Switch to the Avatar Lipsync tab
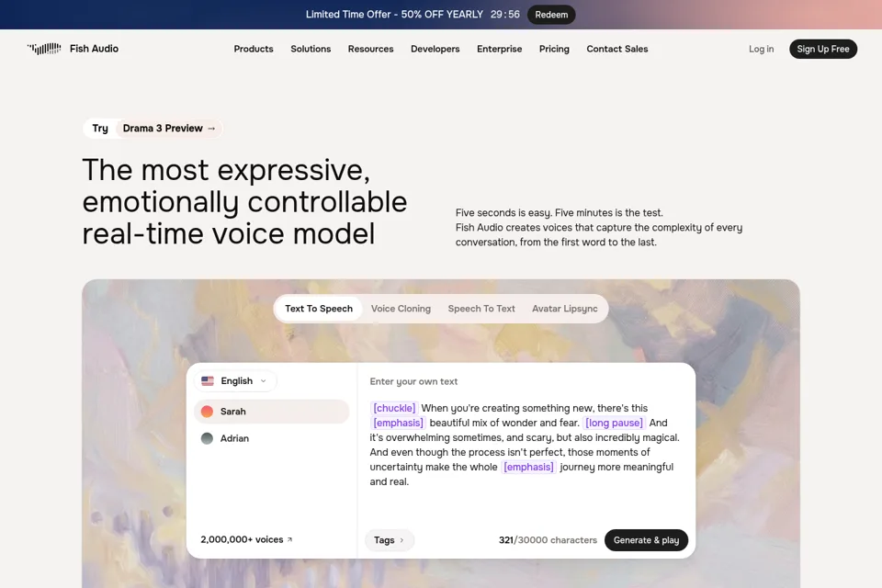Screen dimensions: 882x588 coord(565,309)
